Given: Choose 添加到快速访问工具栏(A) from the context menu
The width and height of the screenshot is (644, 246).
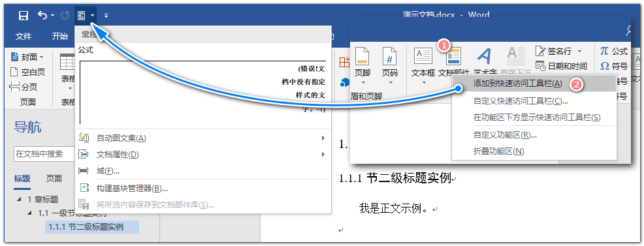Looking at the screenshot, I should [x=534, y=84].
